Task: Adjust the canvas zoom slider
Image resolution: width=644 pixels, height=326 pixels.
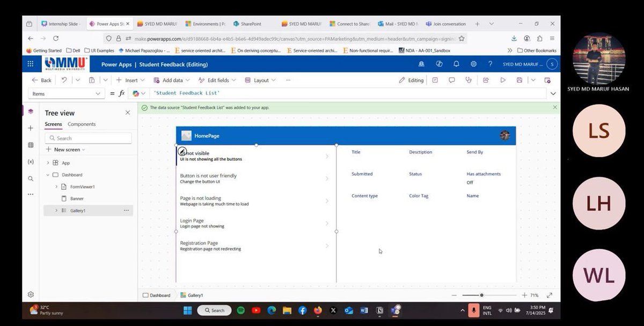Action: pos(481,295)
